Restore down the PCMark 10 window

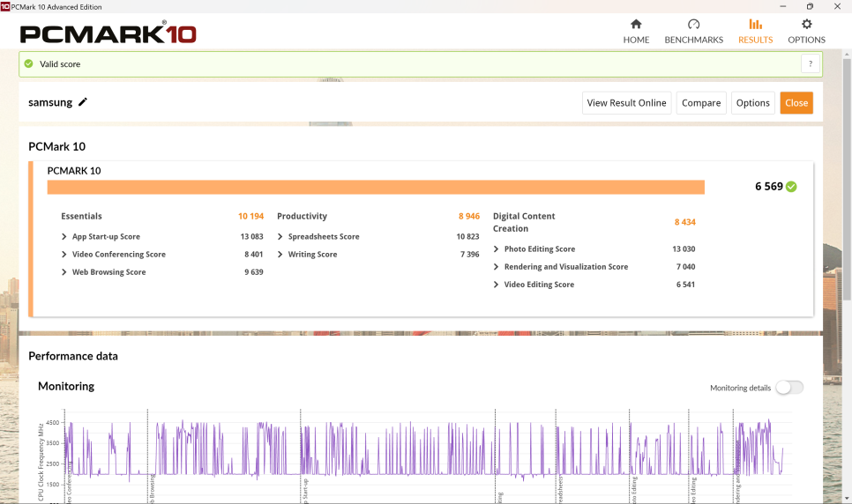click(x=810, y=6)
